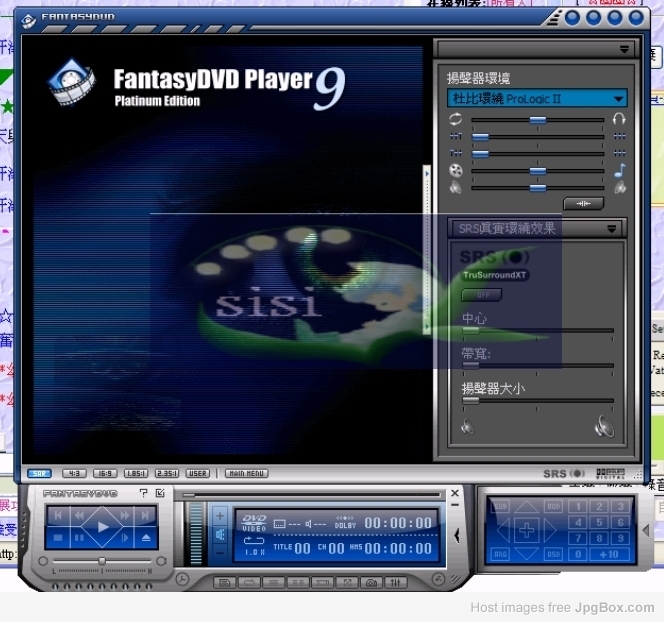Adjust the 揚聲器大小 speaker size slider

click(x=537, y=400)
